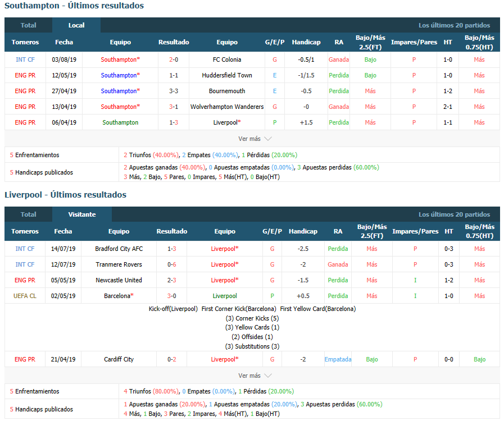
Task: Click the '(3) Substitutions (3)' stat line
Action: 252,346
